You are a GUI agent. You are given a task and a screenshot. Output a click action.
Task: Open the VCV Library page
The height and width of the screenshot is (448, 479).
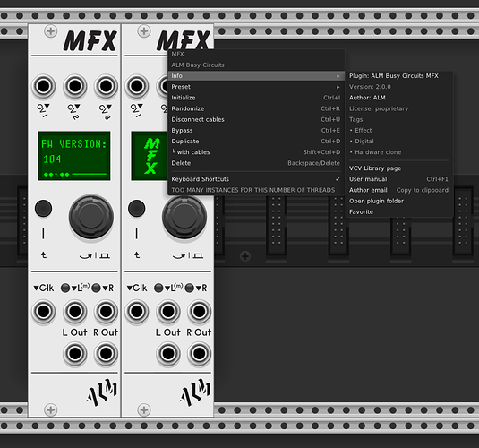point(398,168)
